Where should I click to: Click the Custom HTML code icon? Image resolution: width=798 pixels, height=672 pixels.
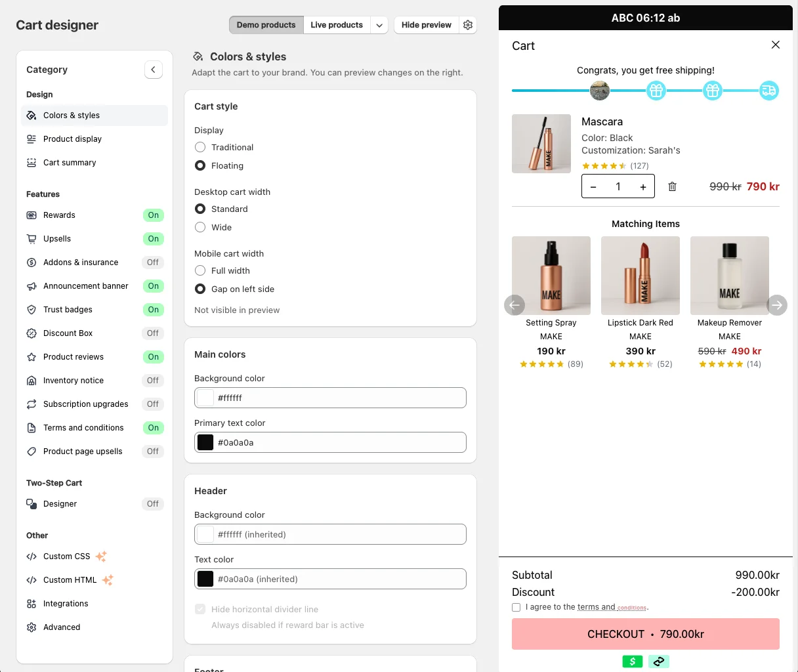[x=31, y=580]
